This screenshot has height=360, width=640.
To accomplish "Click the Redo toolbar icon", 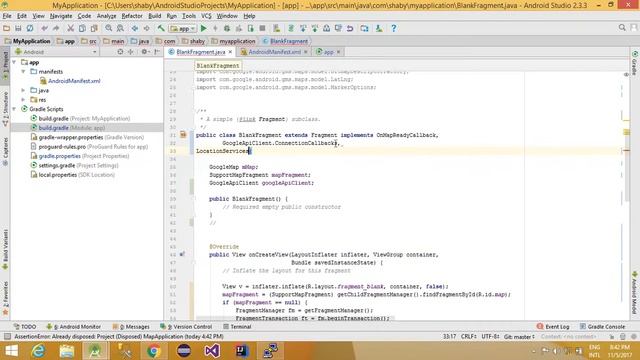I will click(56, 28).
